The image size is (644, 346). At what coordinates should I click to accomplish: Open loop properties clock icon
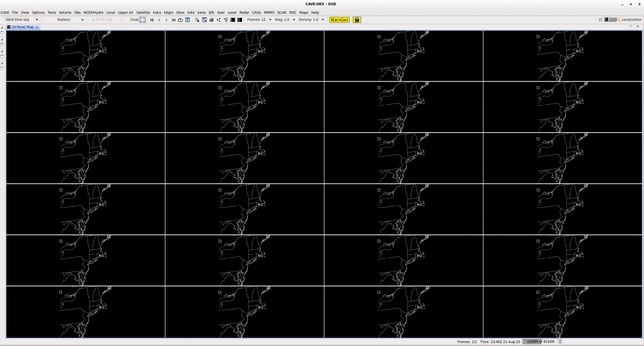pyautogui.click(x=188, y=20)
